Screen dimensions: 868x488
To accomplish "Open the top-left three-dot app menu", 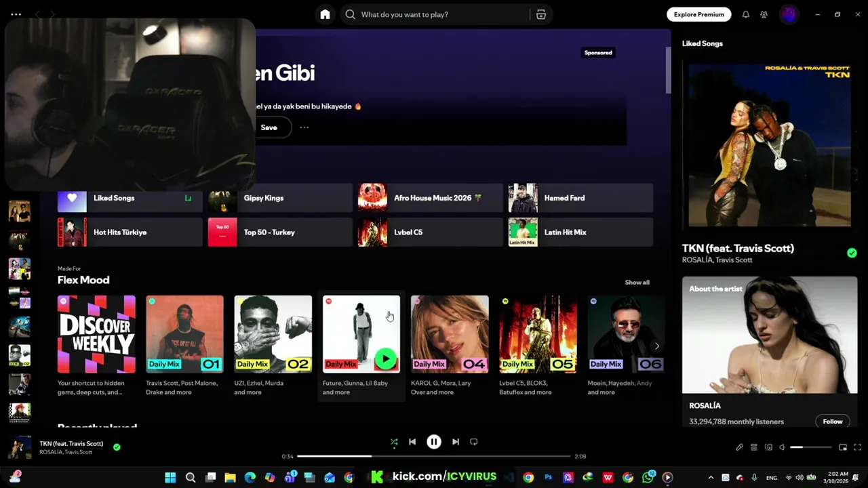I will pyautogui.click(x=16, y=14).
